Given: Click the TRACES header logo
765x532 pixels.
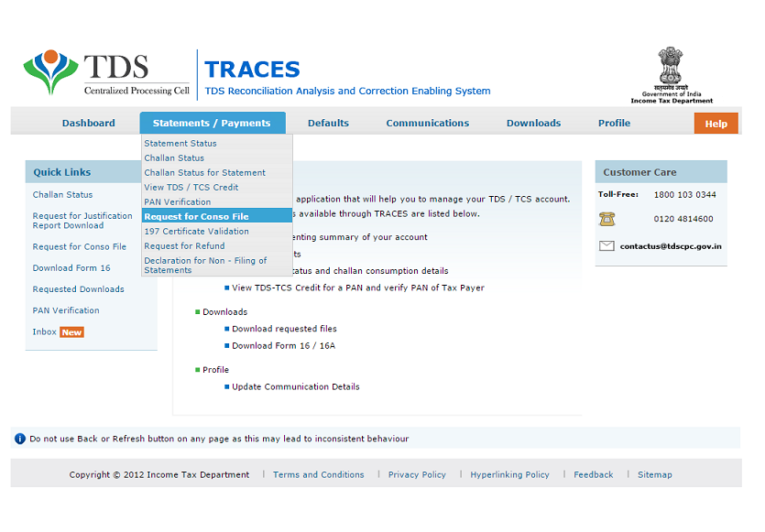Looking at the screenshot, I should coord(252,71).
